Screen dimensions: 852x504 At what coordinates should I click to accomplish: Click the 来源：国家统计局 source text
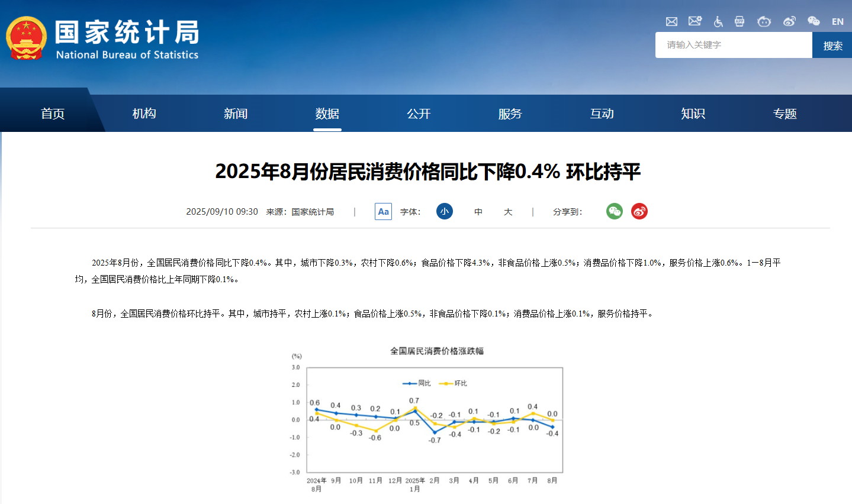pyautogui.click(x=300, y=212)
